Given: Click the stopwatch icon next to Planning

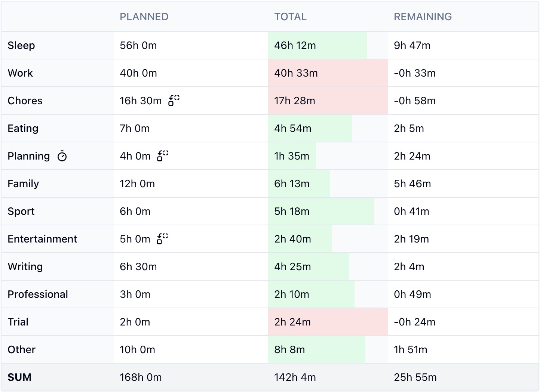Looking at the screenshot, I should (62, 156).
